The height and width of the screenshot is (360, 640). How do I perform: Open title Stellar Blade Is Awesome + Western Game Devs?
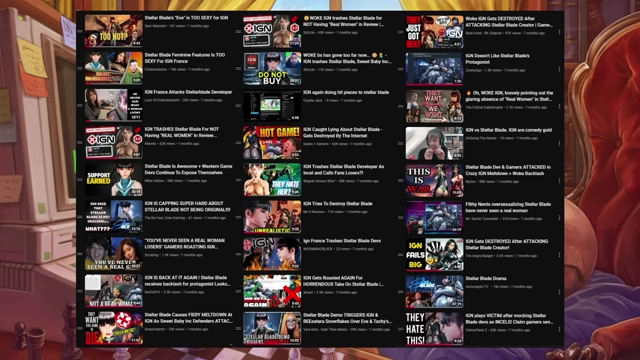click(x=189, y=169)
